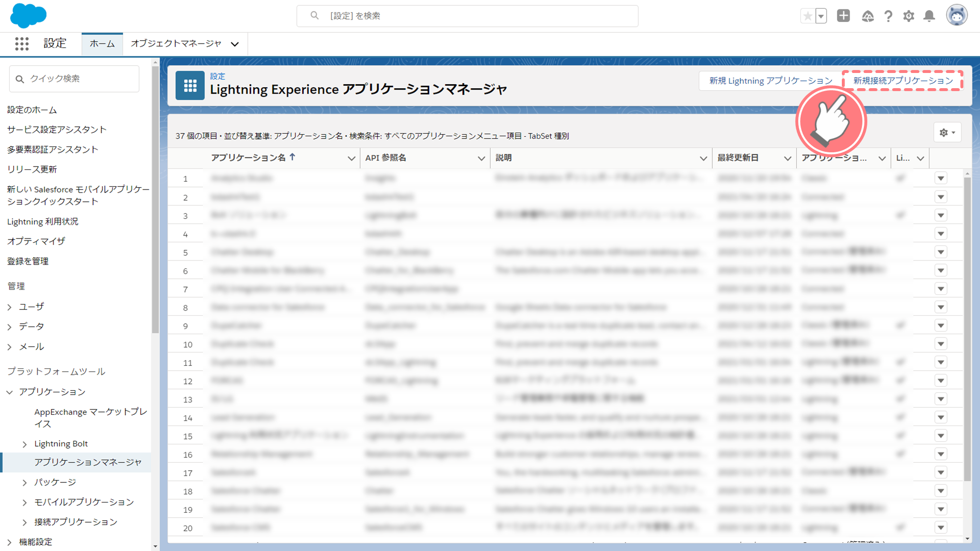This screenshot has height=551, width=980.
Task: Open 最終更新日 column dropdown chevron
Action: (x=787, y=158)
